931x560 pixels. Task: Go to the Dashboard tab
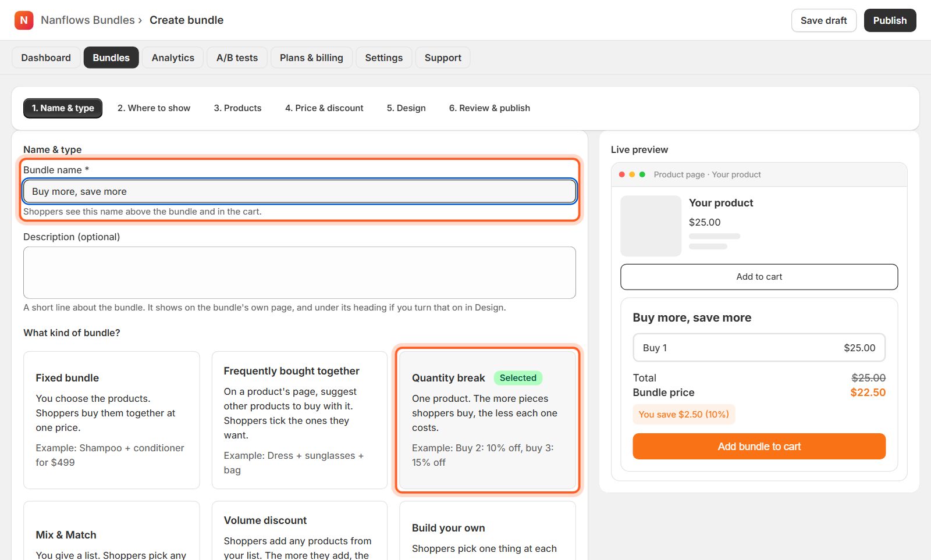(46, 58)
